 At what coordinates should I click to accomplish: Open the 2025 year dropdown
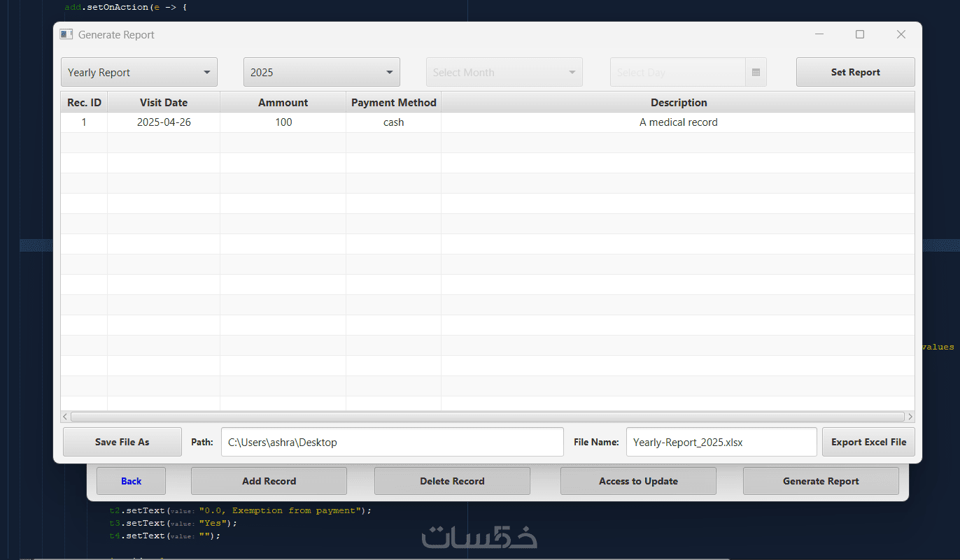tap(322, 72)
